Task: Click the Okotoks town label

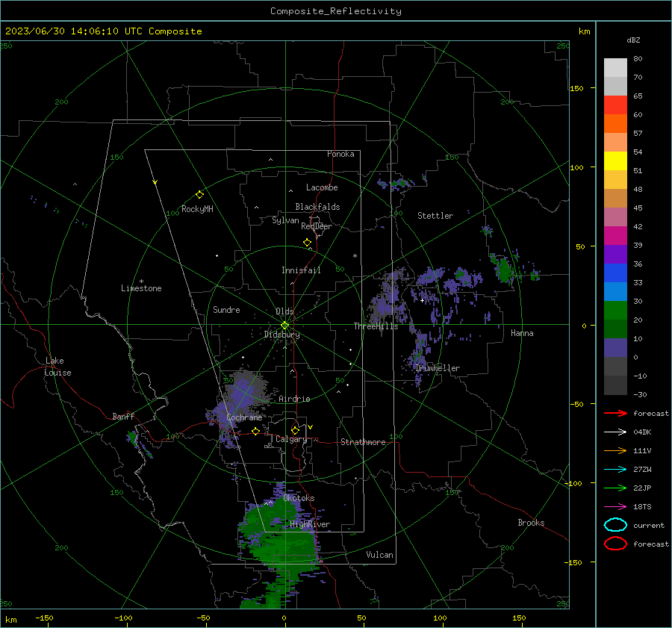Action: point(299,498)
